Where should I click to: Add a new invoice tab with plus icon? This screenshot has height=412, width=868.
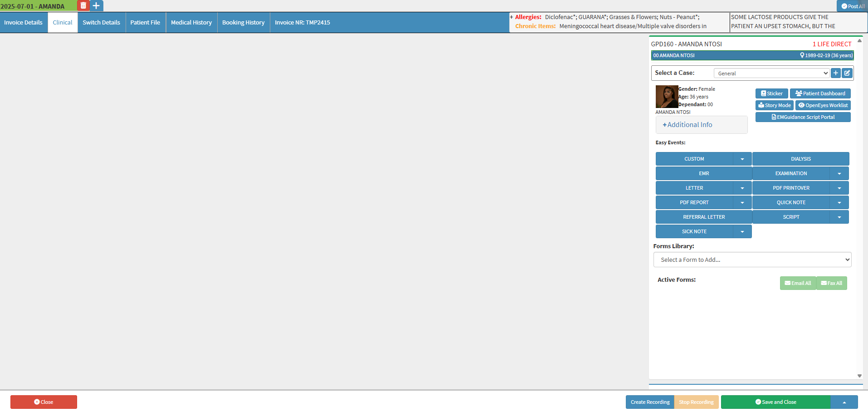[96, 6]
